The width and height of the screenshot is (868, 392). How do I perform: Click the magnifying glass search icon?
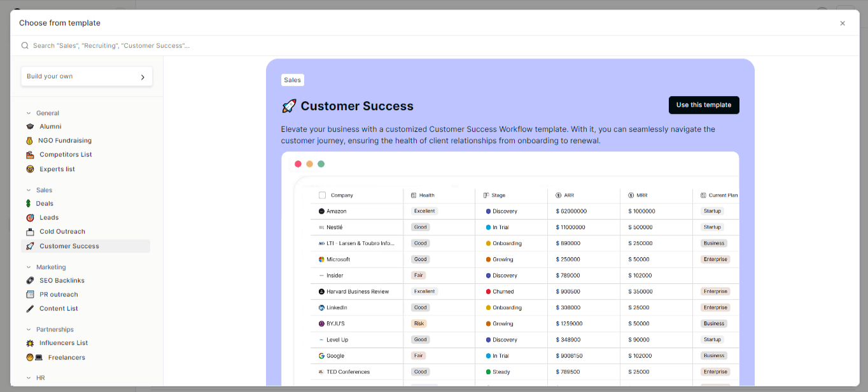(25, 45)
